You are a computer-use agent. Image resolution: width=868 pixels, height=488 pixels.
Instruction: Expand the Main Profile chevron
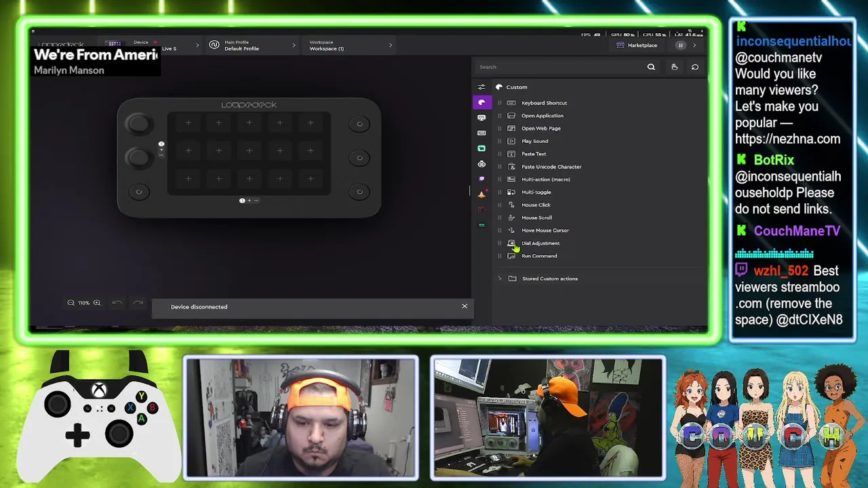click(x=294, y=45)
